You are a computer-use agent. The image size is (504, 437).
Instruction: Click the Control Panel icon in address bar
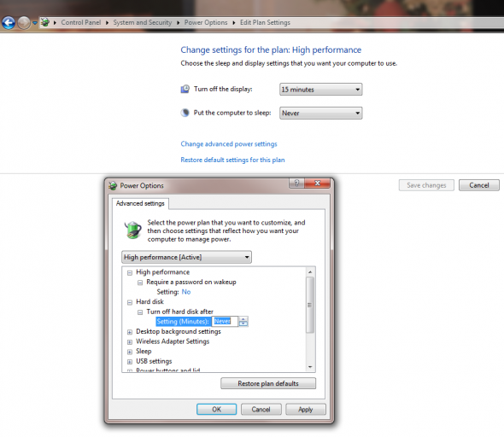(45, 22)
